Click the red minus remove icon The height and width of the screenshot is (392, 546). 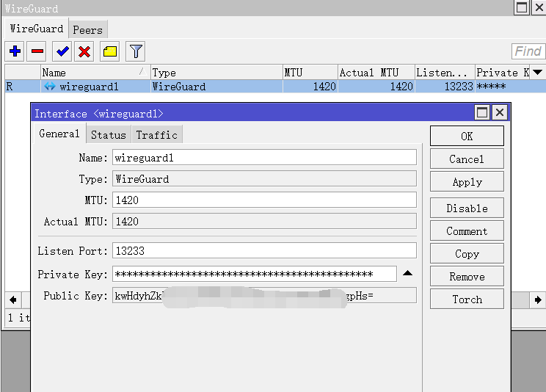[37, 51]
